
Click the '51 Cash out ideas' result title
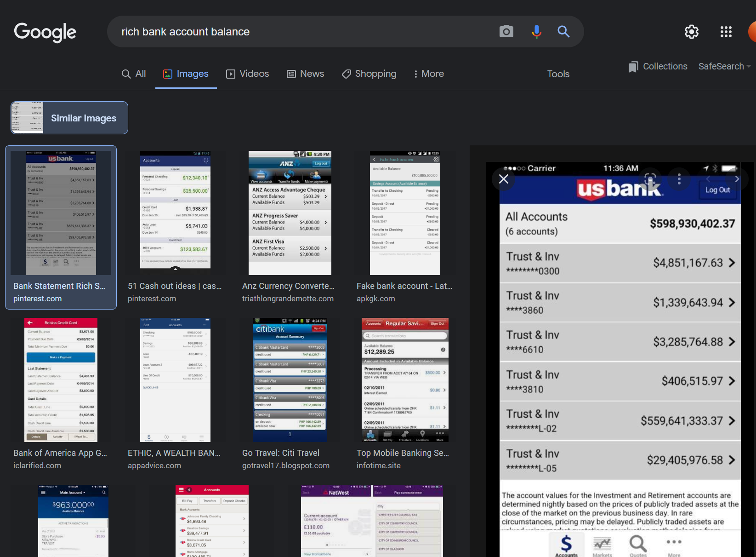[175, 286]
